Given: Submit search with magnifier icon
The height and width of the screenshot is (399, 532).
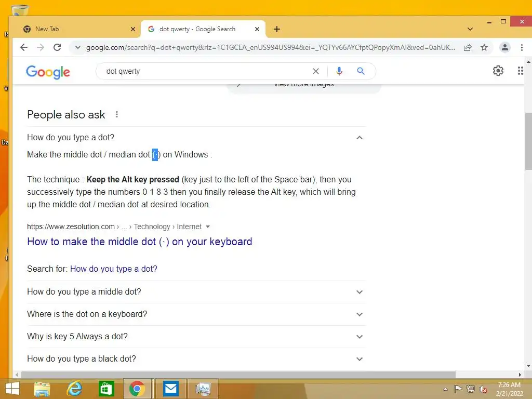Looking at the screenshot, I should [361, 71].
